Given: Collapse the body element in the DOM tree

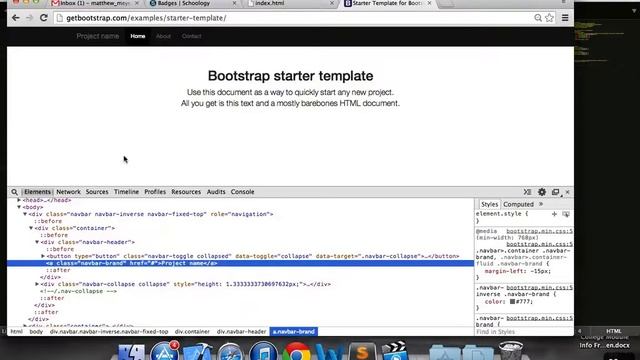Looking at the screenshot, I should (x=19, y=207).
